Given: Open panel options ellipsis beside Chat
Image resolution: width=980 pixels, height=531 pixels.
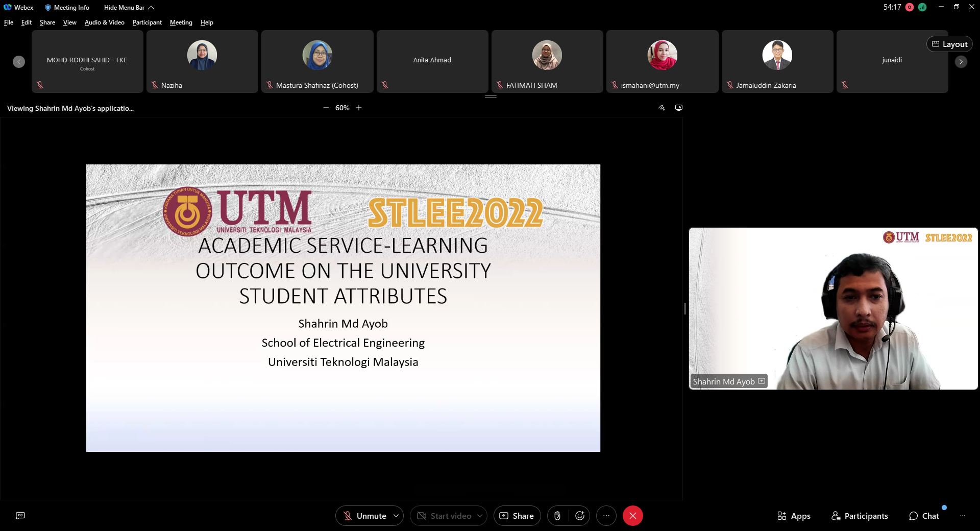Looking at the screenshot, I should coord(963,516).
